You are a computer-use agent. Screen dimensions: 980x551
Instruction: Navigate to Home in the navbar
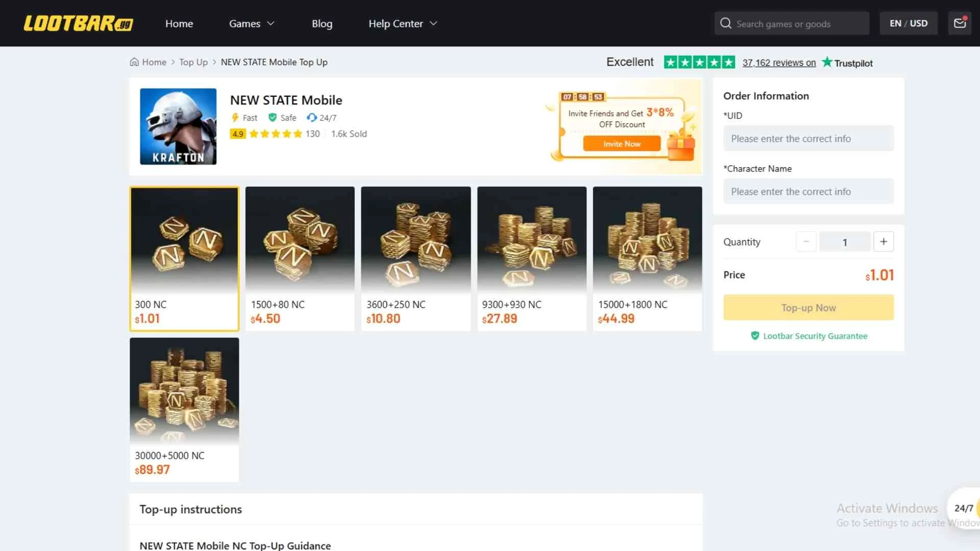(x=179, y=23)
